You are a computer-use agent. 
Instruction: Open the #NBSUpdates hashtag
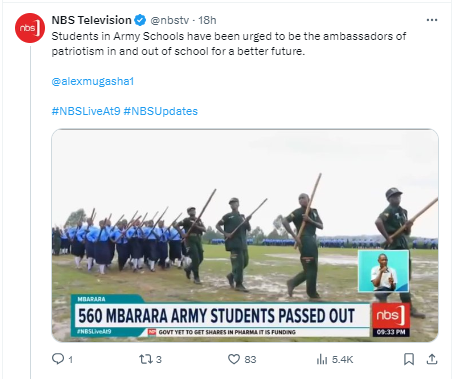(161, 111)
